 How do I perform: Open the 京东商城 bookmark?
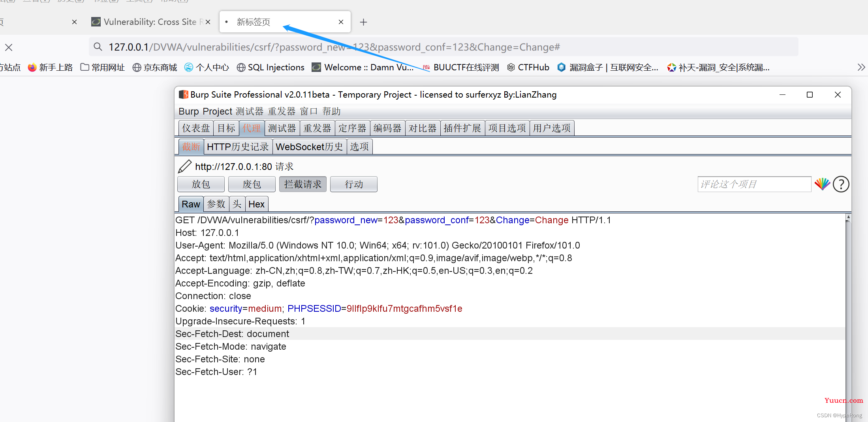(x=154, y=68)
